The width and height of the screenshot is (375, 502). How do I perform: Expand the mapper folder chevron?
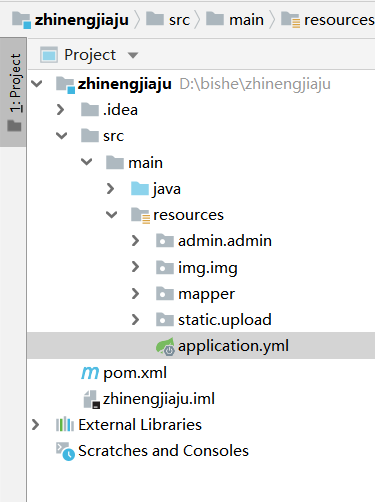point(135,294)
